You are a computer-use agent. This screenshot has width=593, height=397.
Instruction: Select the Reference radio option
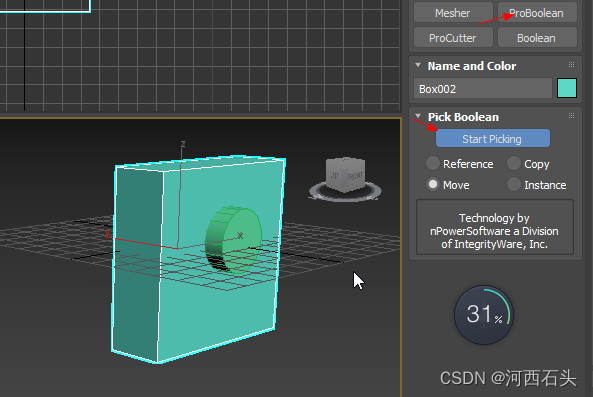point(459,164)
